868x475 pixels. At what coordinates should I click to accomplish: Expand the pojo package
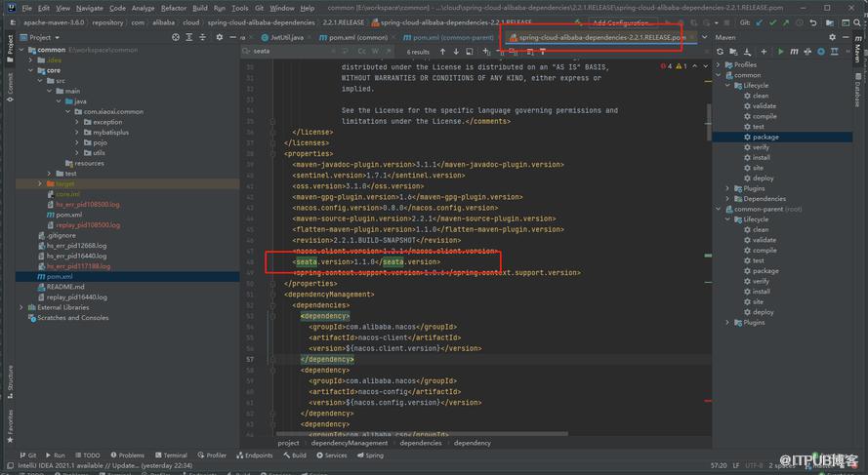(77, 142)
